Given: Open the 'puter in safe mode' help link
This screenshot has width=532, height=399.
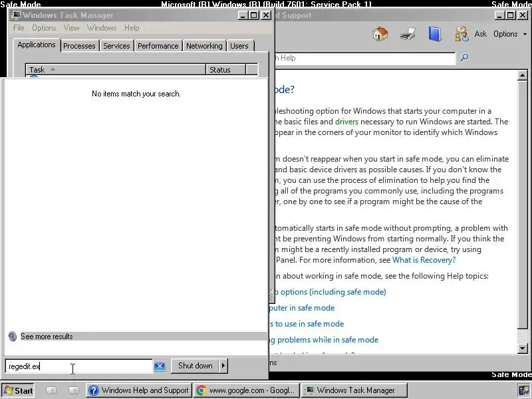Looking at the screenshot, I should tap(301, 308).
